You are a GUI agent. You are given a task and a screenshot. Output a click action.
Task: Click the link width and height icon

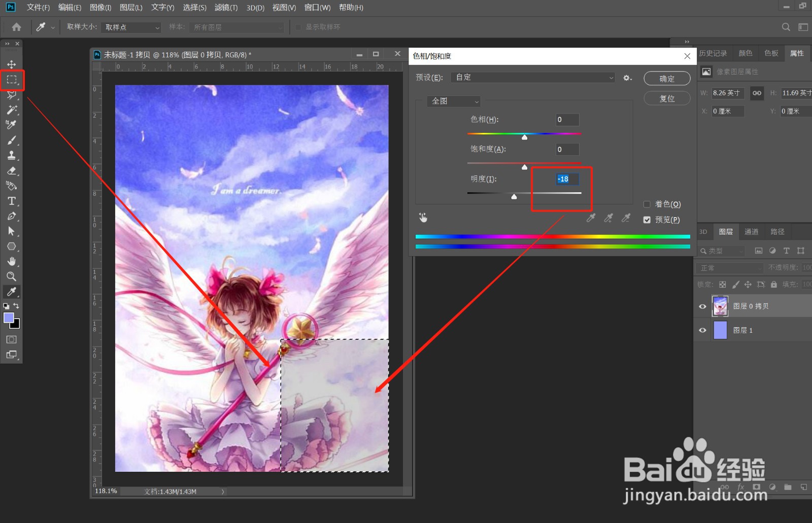tap(757, 93)
